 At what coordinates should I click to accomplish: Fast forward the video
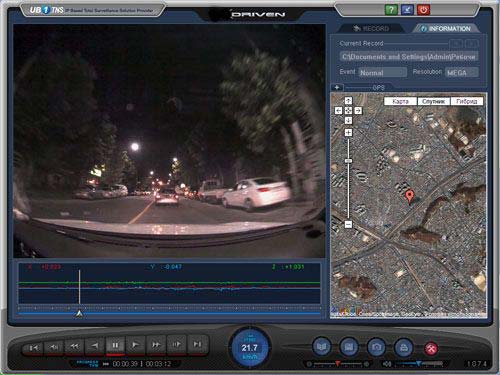click(156, 345)
